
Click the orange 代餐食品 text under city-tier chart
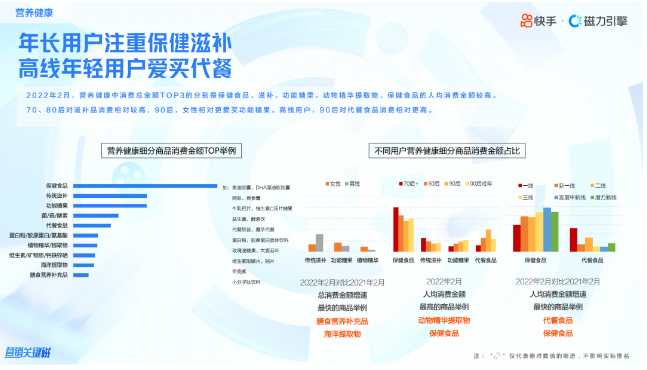point(558,321)
